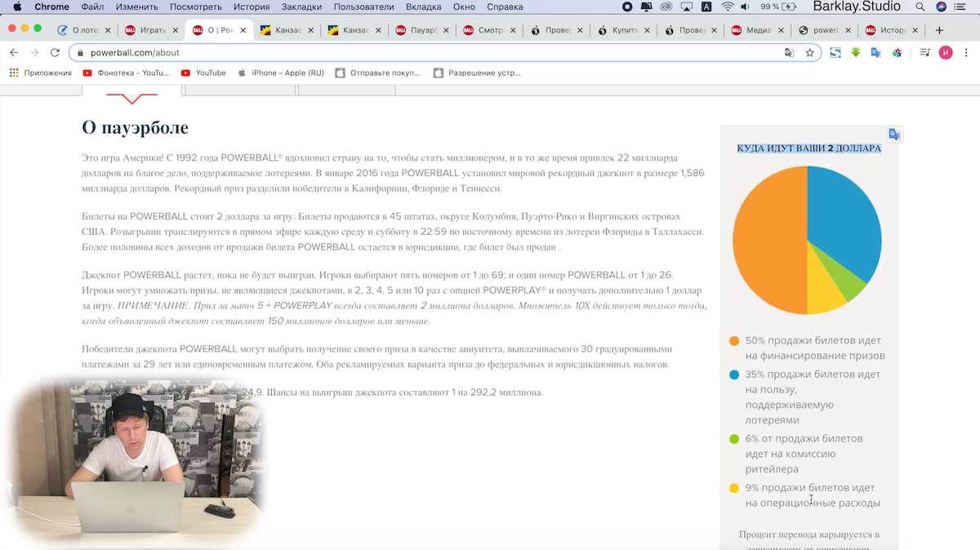The width and height of the screenshot is (980, 550).
Task: Click the keyboard input source "A" icon
Action: (x=706, y=7)
